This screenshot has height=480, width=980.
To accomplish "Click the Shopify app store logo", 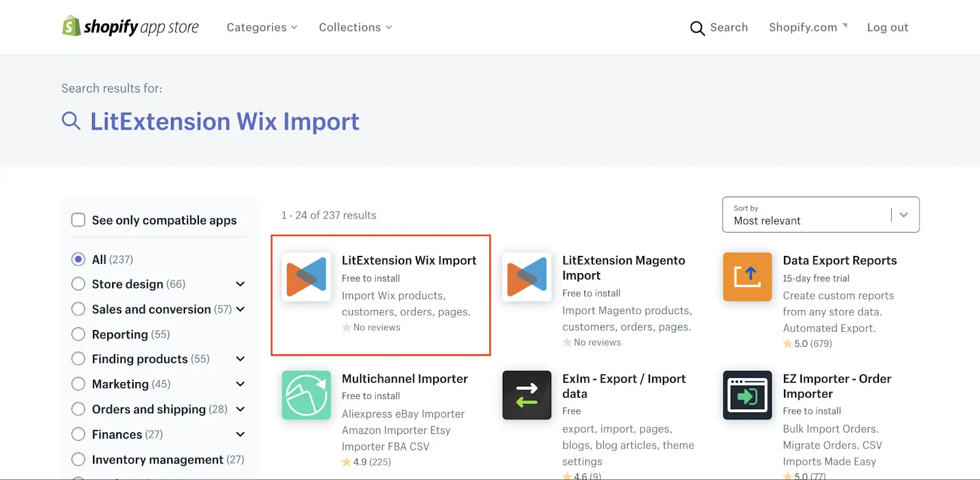I will click(130, 26).
